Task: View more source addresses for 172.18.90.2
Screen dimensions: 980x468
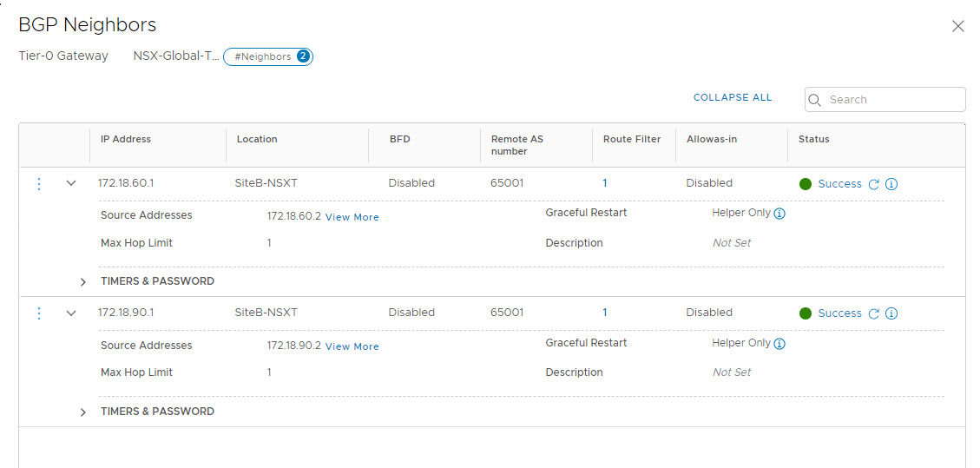Action: pyautogui.click(x=352, y=346)
